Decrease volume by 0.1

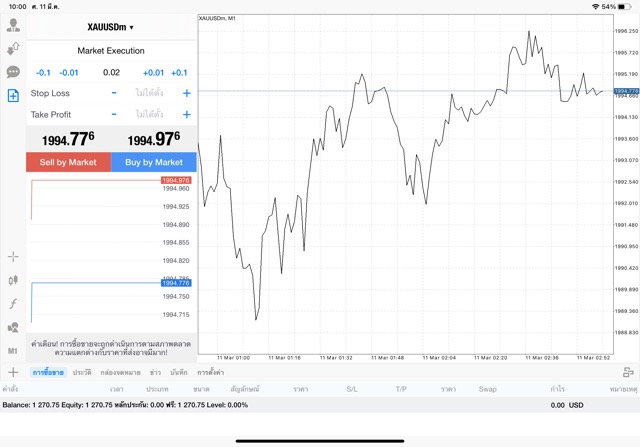tap(43, 73)
